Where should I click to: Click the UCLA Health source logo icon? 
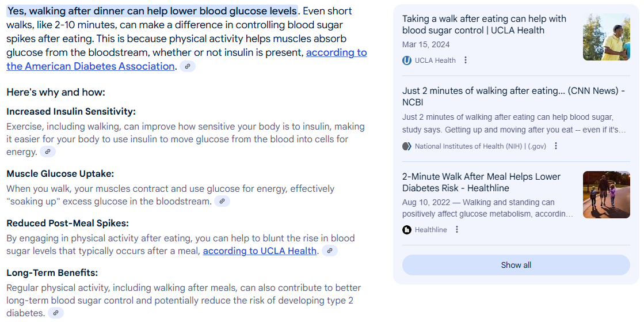[x=407, y=60]
